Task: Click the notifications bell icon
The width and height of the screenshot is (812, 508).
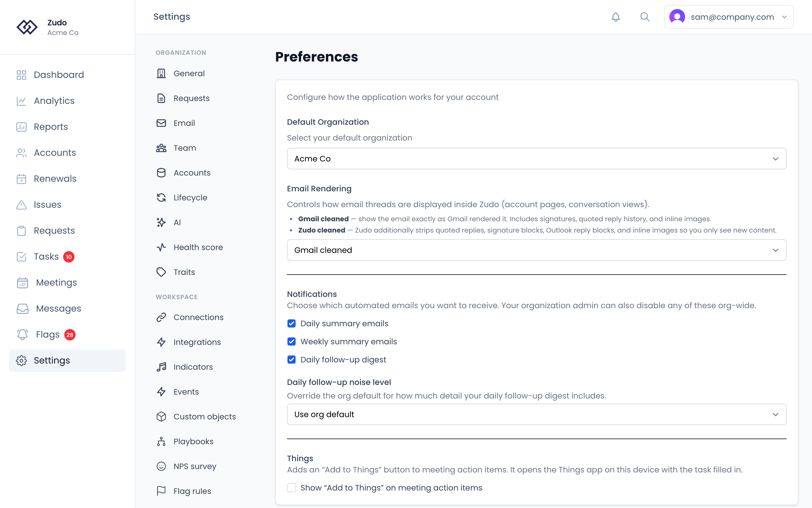Action: [x=615, y=17]
